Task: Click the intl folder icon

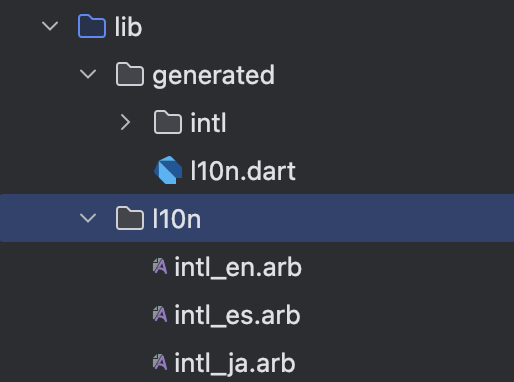Action: click(168, 122)
